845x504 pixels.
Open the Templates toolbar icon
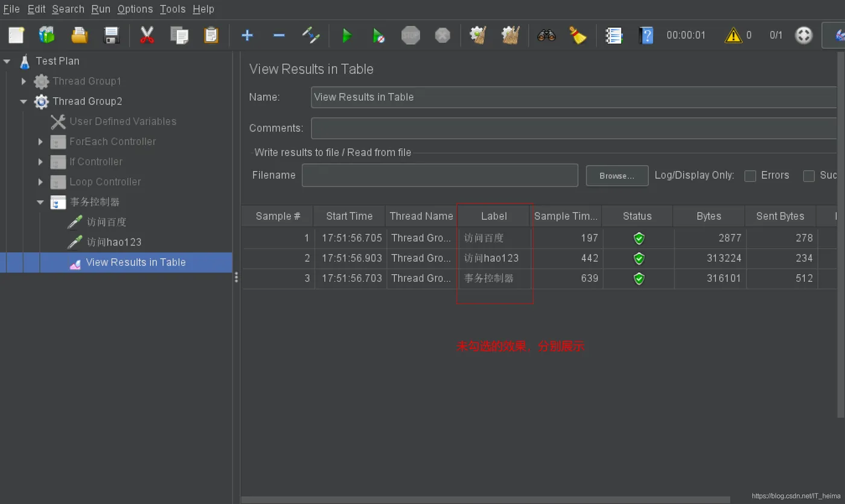[47, 35]
